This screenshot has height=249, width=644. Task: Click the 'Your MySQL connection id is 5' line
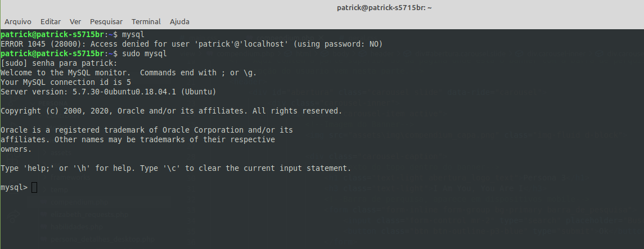(x=66, y=82)
